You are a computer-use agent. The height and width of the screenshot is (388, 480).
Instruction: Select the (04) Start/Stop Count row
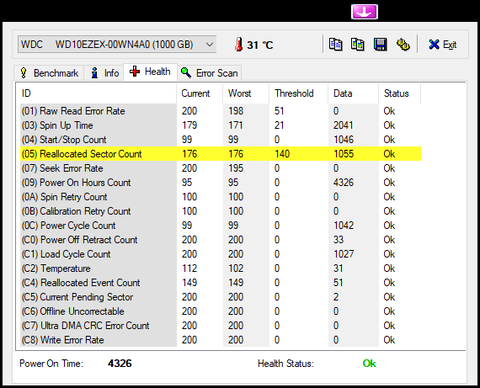coord(220,140)
